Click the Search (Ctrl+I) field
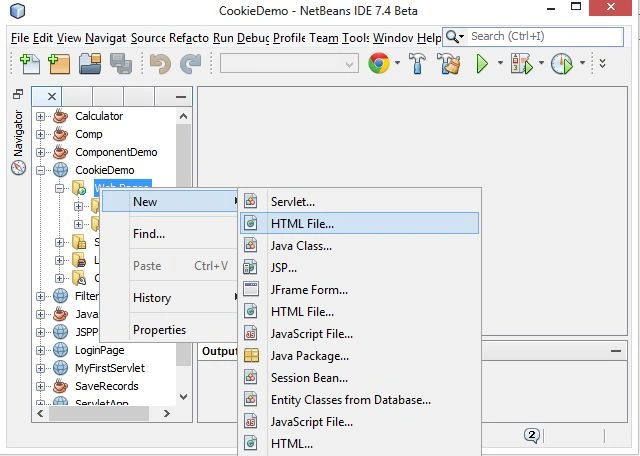Screen dimensions: 640x456 546,36
